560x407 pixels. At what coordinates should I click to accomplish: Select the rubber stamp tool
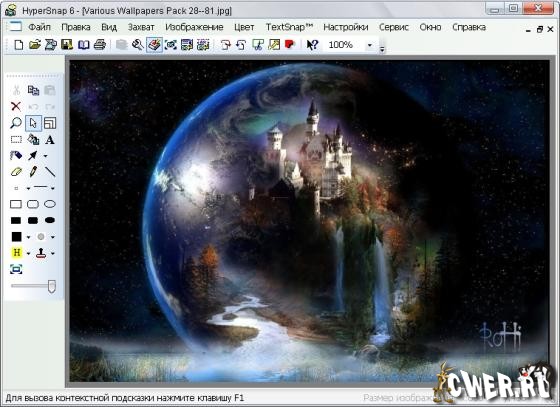tap(41, 253)
